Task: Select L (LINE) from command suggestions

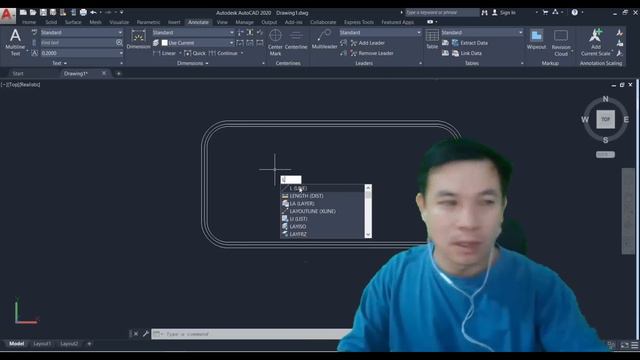Action: (322, 188)
